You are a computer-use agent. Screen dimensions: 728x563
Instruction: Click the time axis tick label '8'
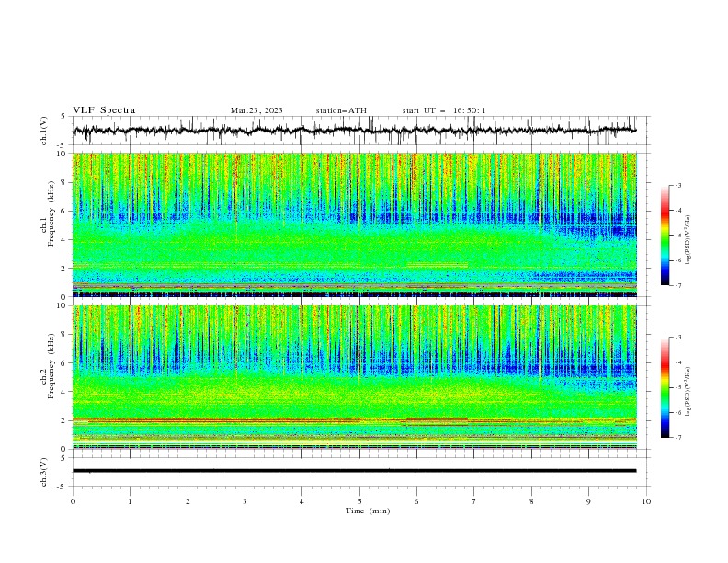531,501
